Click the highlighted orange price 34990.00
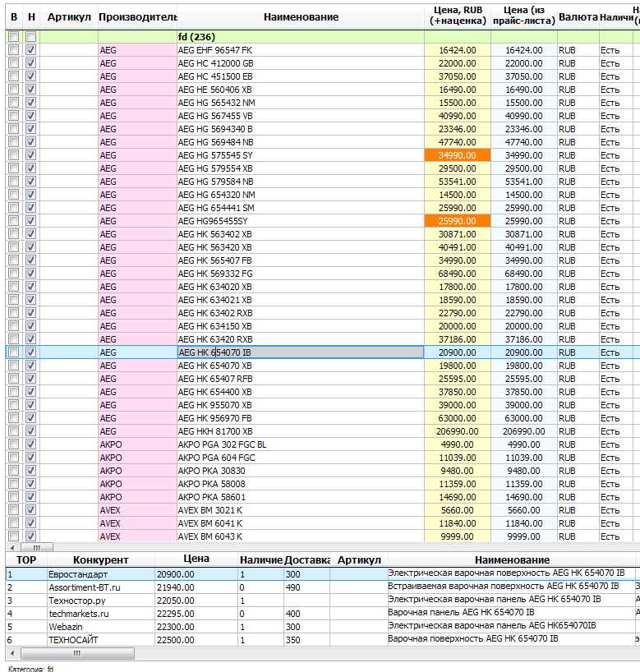The width and height of the screenshot is (640, 672). [x=458, y=155]
